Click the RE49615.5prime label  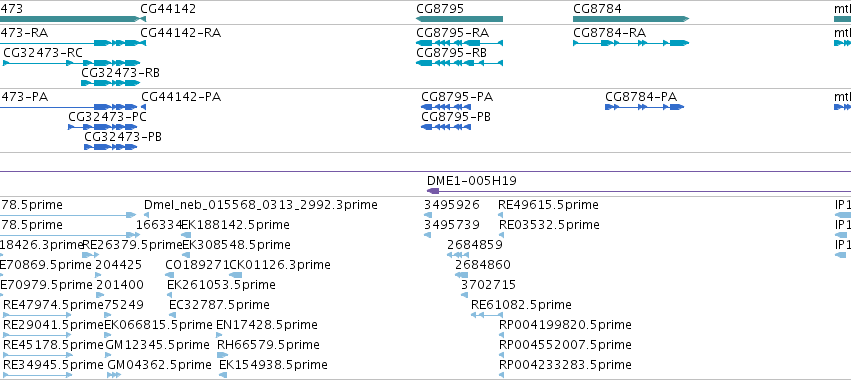(x=548, y=205)
